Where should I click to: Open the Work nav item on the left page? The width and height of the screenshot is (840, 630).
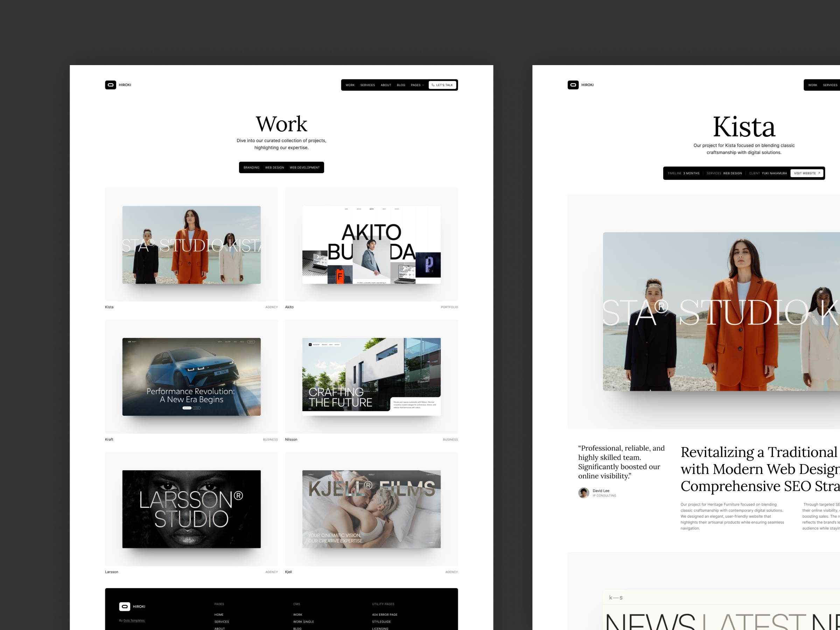(350, 85)
